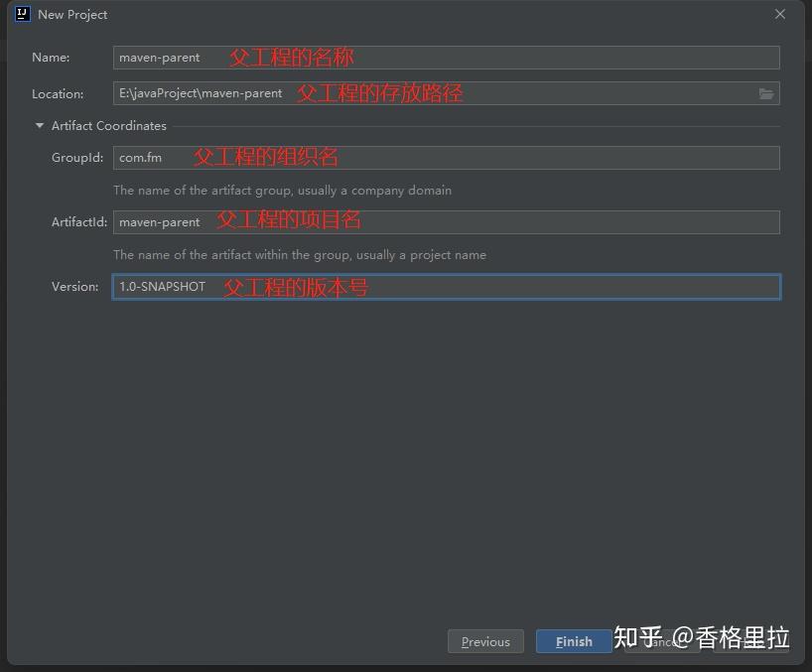Click the IntelliJ IDEA logo in title bar
The image size is (812, 672).
coord(23,14)
